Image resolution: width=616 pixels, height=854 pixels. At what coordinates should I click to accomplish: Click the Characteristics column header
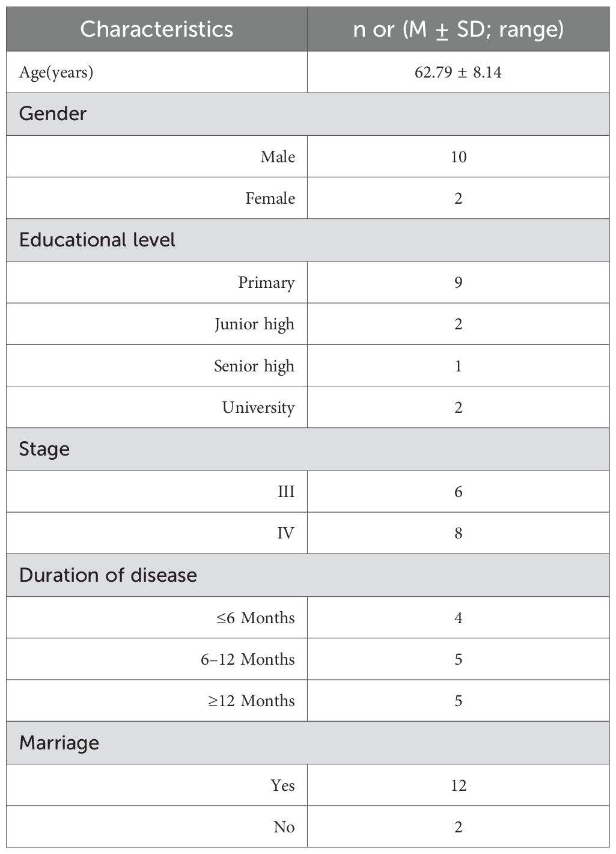pos(156,29)
